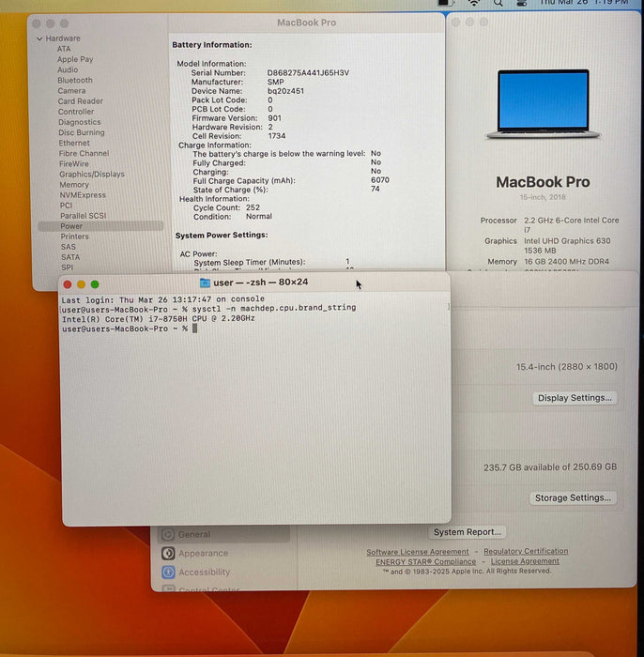The width and height of the screenshot is (644, 657).
Task: Open Control Center in menu bar
Action: coord(522,3)
